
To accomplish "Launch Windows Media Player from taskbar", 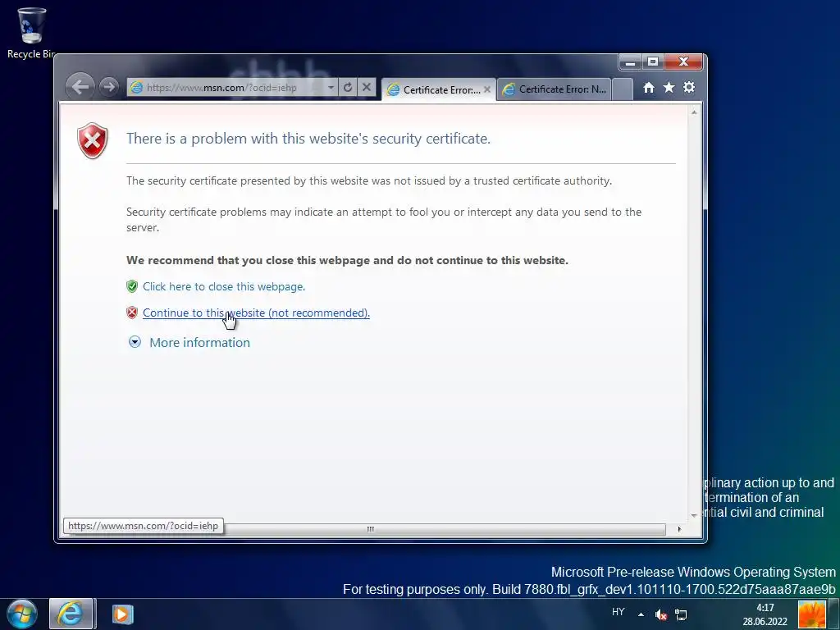I will 122,614.
